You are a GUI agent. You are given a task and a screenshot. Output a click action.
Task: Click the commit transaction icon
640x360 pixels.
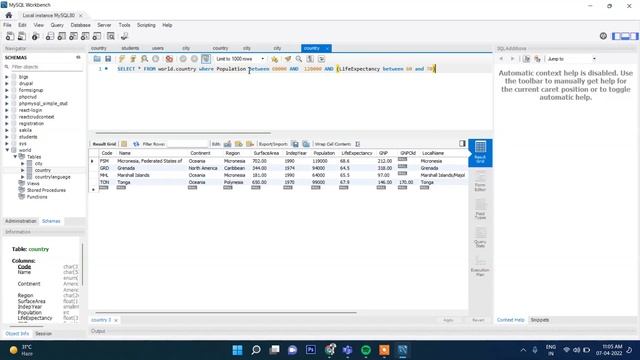(x=183, y=59)
